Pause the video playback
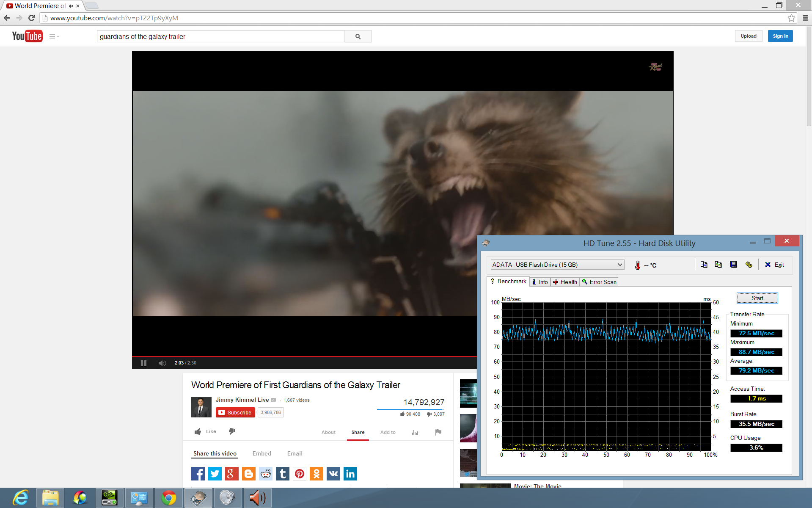Image resolution: width=812 pixels, height=508 pixels. tap(143, 363)
